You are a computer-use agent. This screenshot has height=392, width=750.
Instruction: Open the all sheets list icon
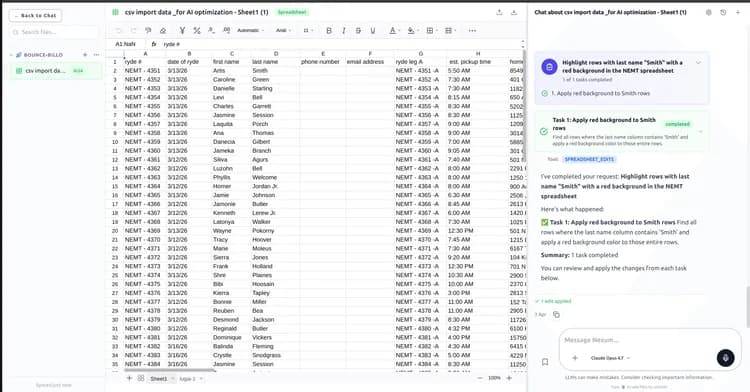(141, 378)
